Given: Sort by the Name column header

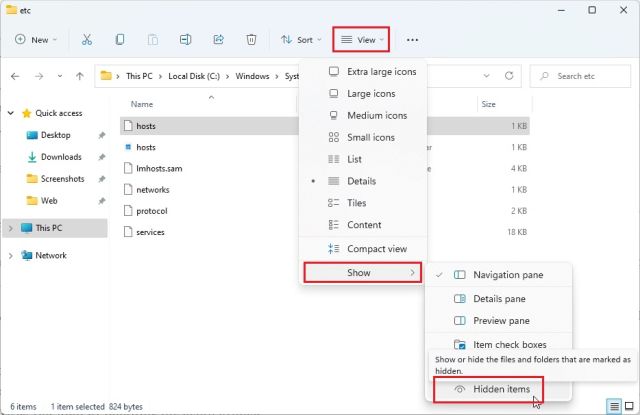Looking at the screenshot, I should coord(142,104).
